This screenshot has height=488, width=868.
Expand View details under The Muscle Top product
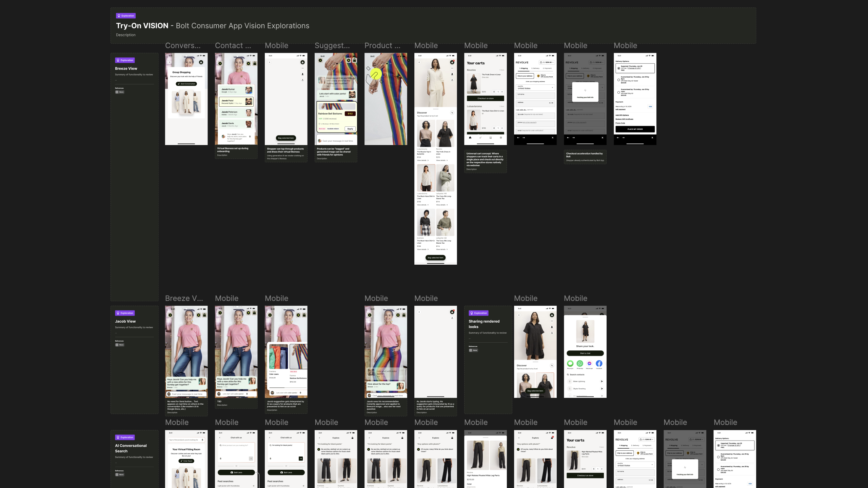click(x=423, y=160)
